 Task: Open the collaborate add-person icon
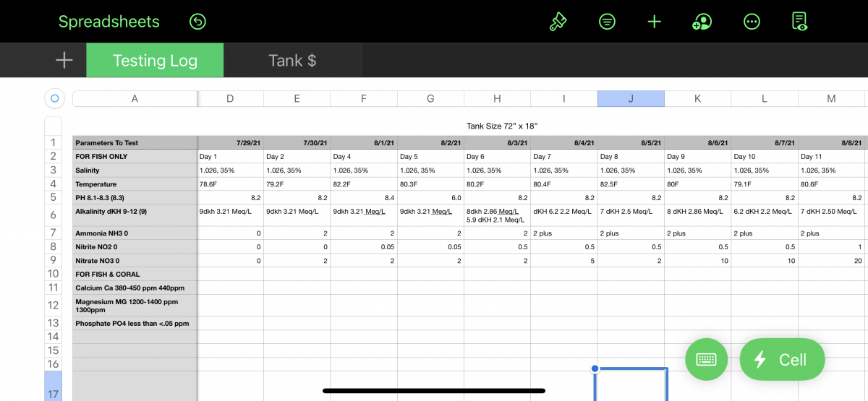(x=702, y=22)
